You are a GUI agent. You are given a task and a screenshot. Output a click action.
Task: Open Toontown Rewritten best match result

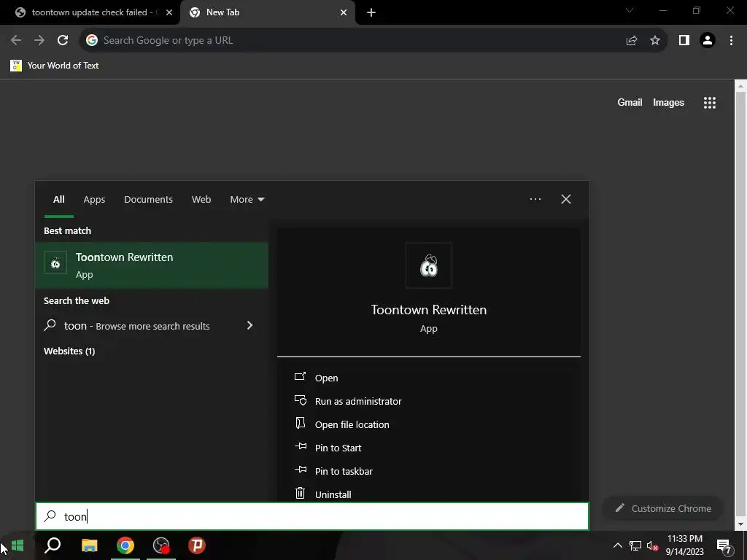pyautogui.click(x=152, y=265)
